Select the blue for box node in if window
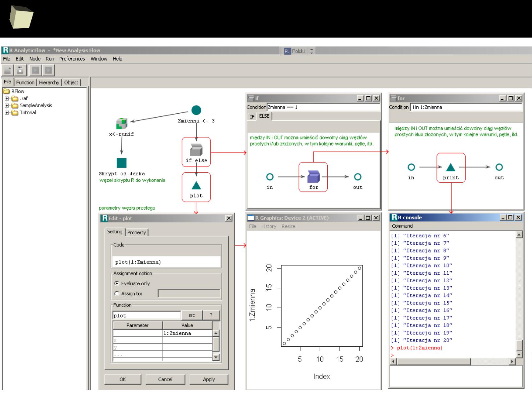Image resolution: width=532 pixels, height=399 pixels. tap(314, 176)
